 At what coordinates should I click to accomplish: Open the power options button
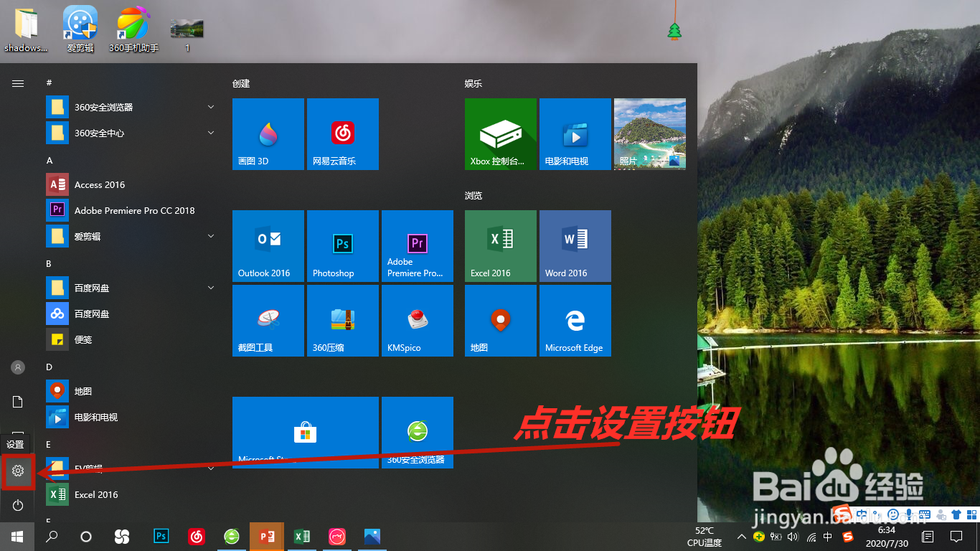[x=17, y=505]
